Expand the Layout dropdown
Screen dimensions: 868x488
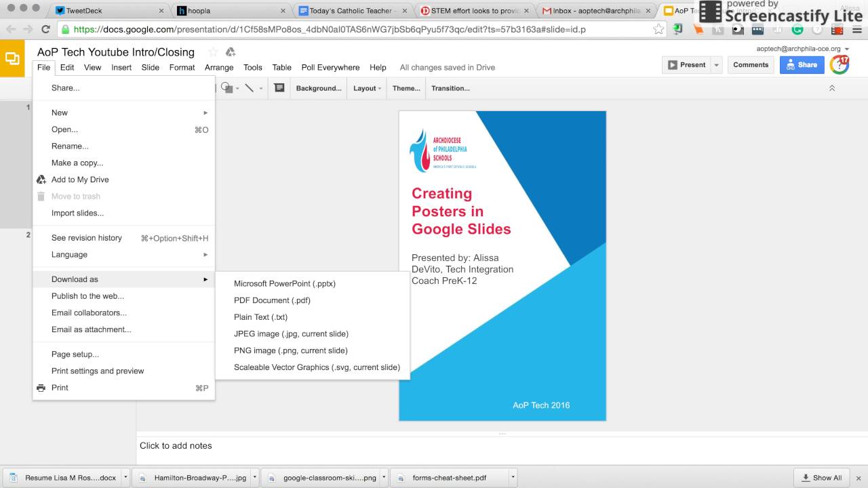pos(367,88)
